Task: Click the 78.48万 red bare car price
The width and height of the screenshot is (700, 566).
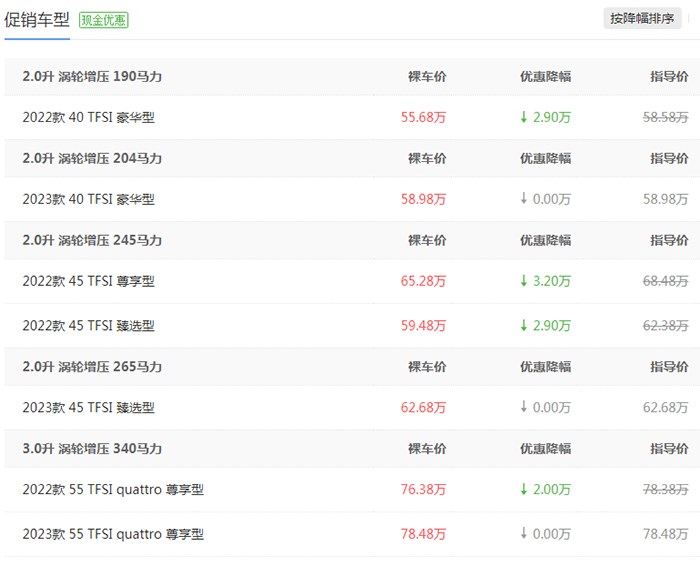Action: pyautogui.click(x=423, y=534)
